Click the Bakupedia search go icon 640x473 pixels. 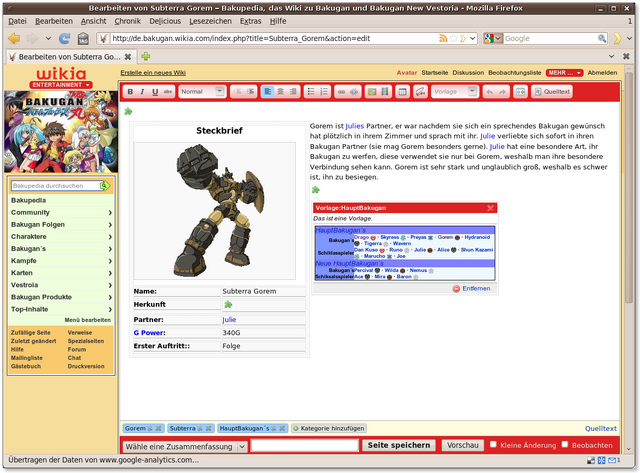pyautogui.click(x=105, y=186)
